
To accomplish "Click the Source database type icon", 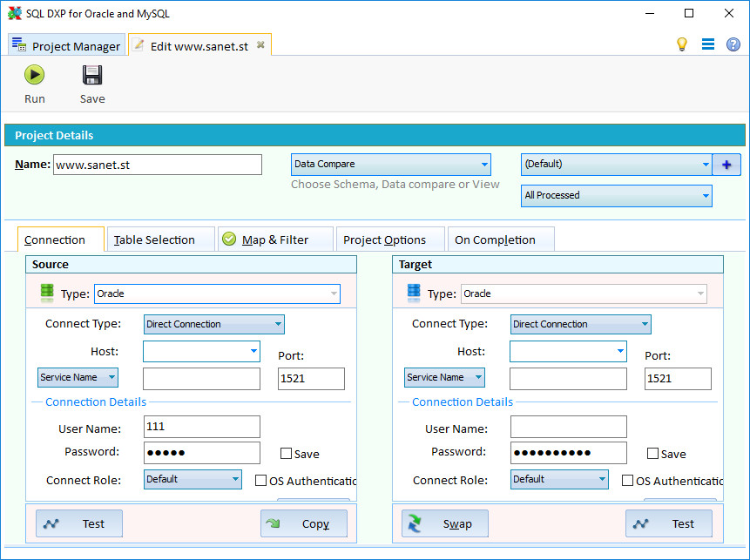I will click(x=46, y=293).
